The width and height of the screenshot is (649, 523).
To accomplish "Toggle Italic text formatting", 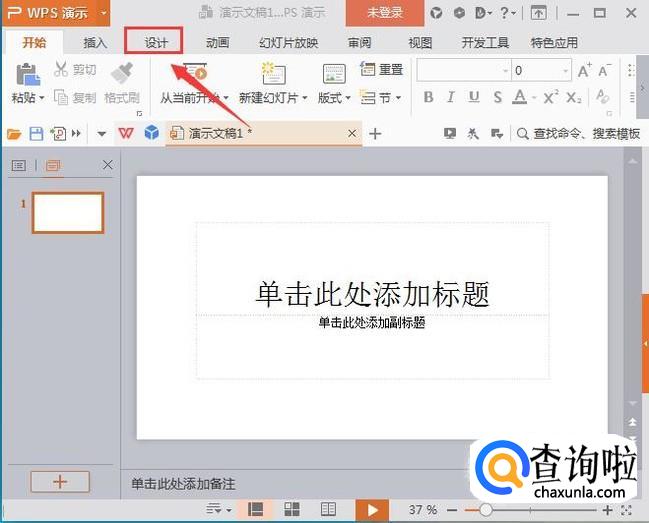I will (x=451, y=97).
